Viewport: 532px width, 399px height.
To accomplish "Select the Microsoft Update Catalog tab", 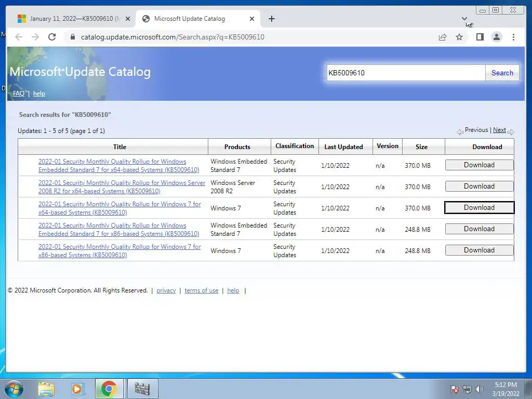I will coord(198,19).
